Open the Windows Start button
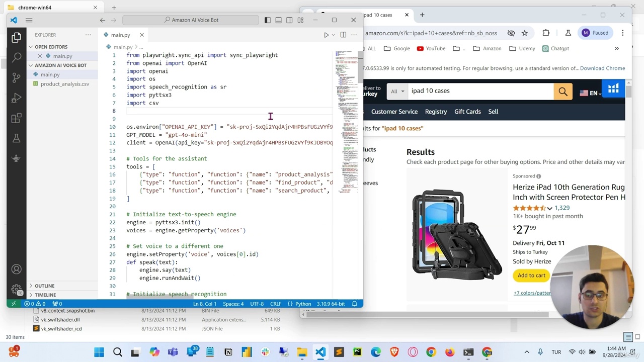 tap(99, 352)
